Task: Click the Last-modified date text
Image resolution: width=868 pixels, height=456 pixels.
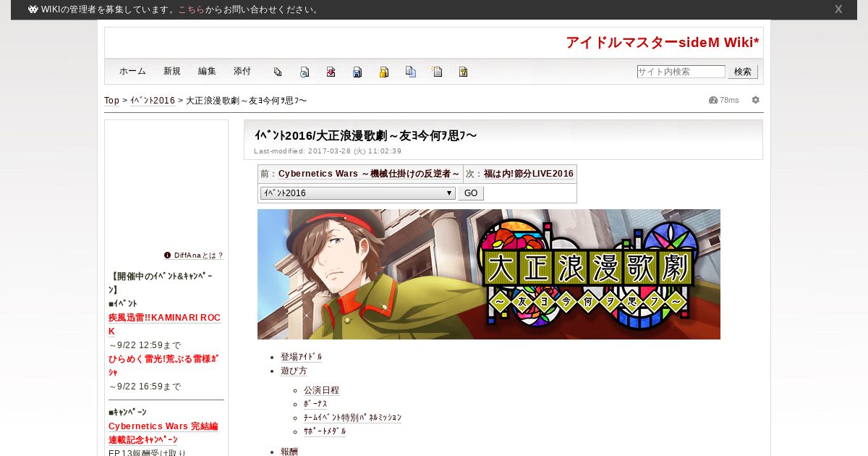Action: pyautogui.click(x=328, y=151)
